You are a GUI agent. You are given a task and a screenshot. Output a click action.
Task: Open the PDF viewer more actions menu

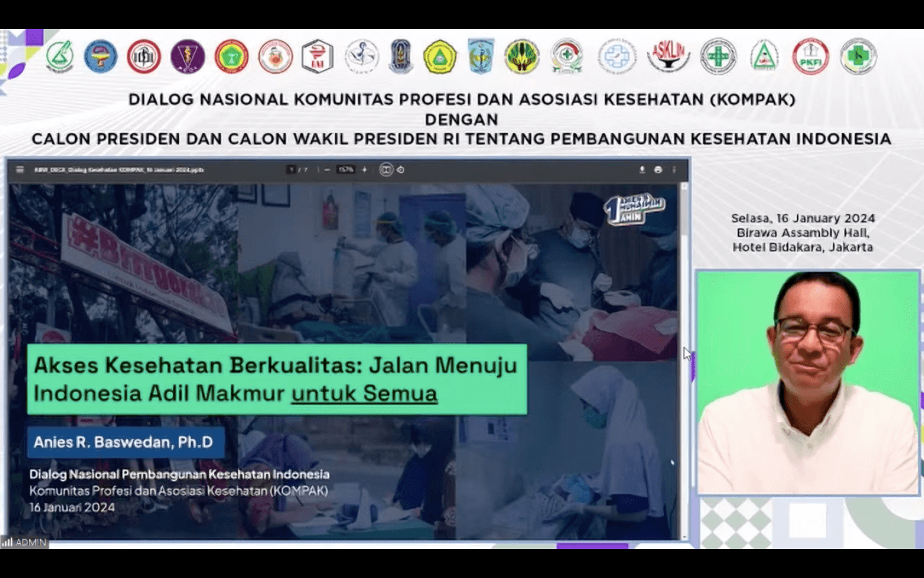[x=674, y=170]
